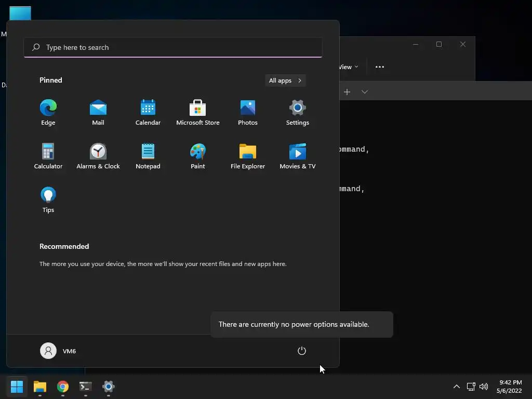This screenshot has width=532, height=399.
Task: Click the power button in Start menu
Action: tap(302, 351)
